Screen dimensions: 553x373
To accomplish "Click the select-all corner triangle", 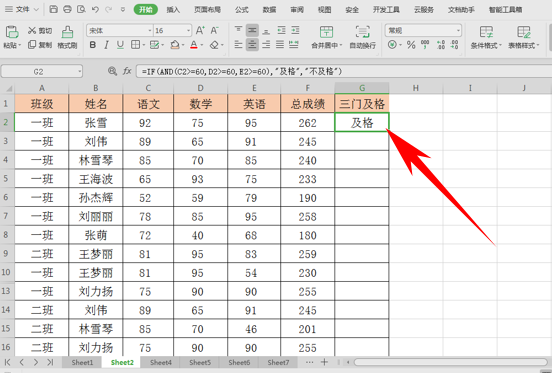I will pos(9,88).
